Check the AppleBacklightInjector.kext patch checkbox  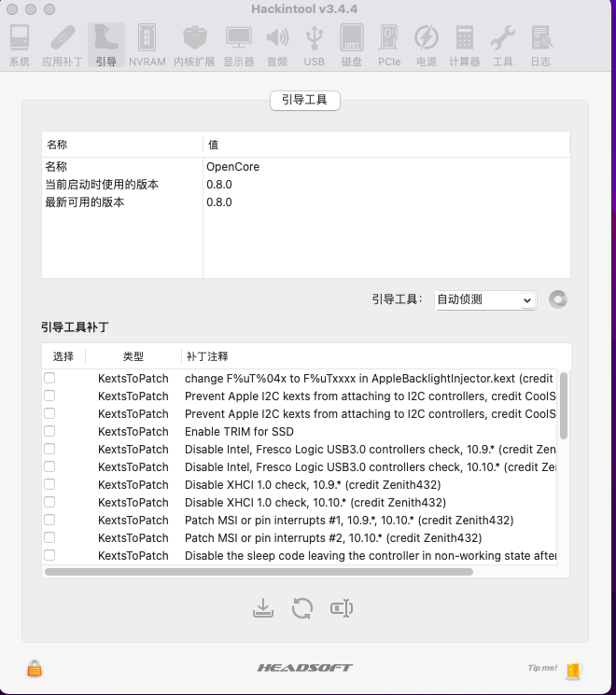[x=49, y=378]
